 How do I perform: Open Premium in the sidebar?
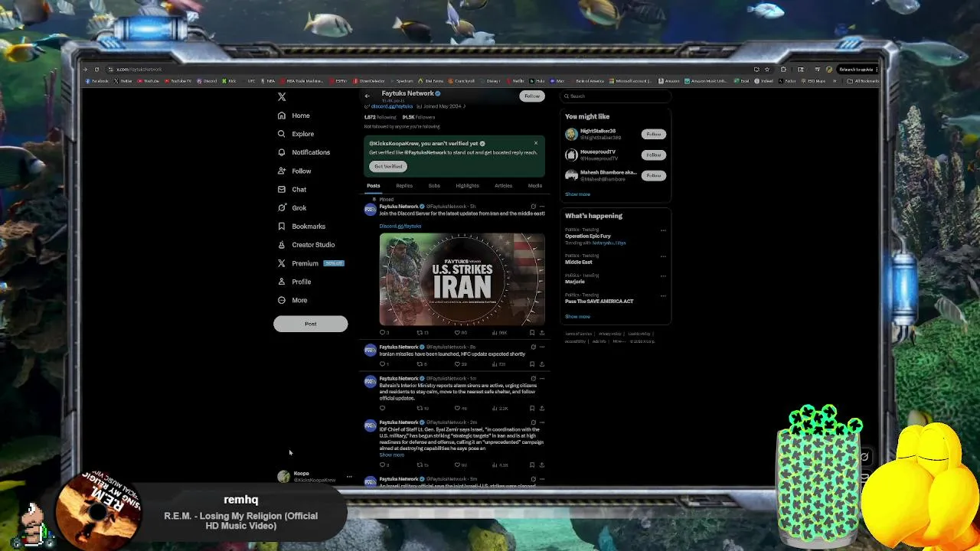coord(310,263)
